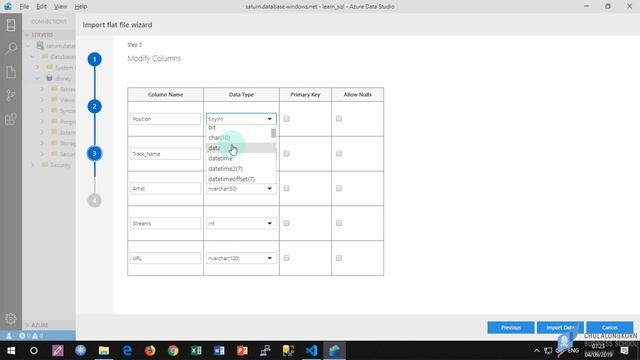The image size is (640, 360).
Task: Open the Explorer files view icon
Action: (11, 72)
